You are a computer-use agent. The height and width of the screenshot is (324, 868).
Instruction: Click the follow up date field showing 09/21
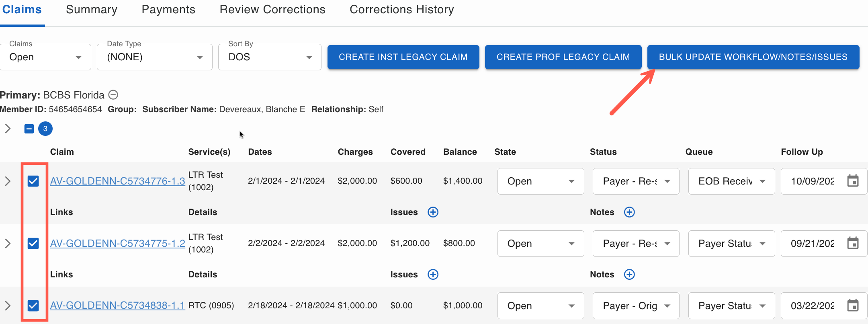(x=812, y=244)
